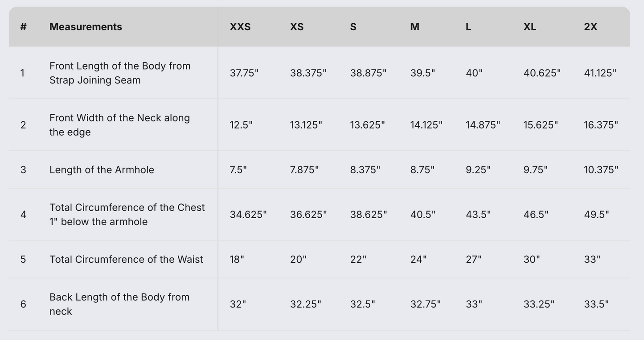Click the XL size column header
Screen dimensions: 644x340
click(529, 27)
